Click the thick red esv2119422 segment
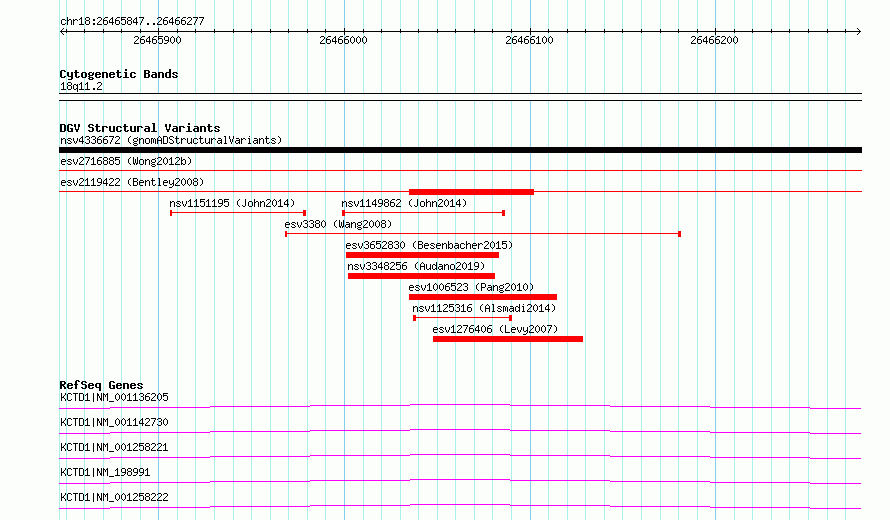This screenshot has height=520, width=890. coord(471,192)
